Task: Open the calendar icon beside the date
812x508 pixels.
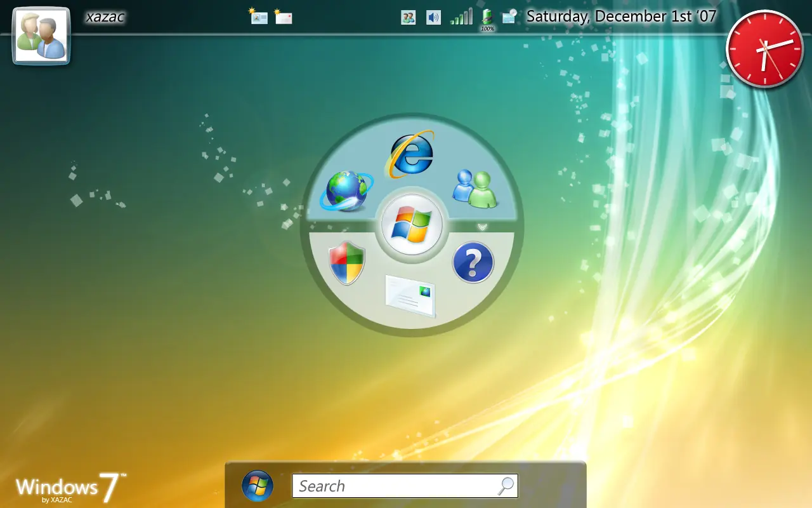Action: coord(509,17)
